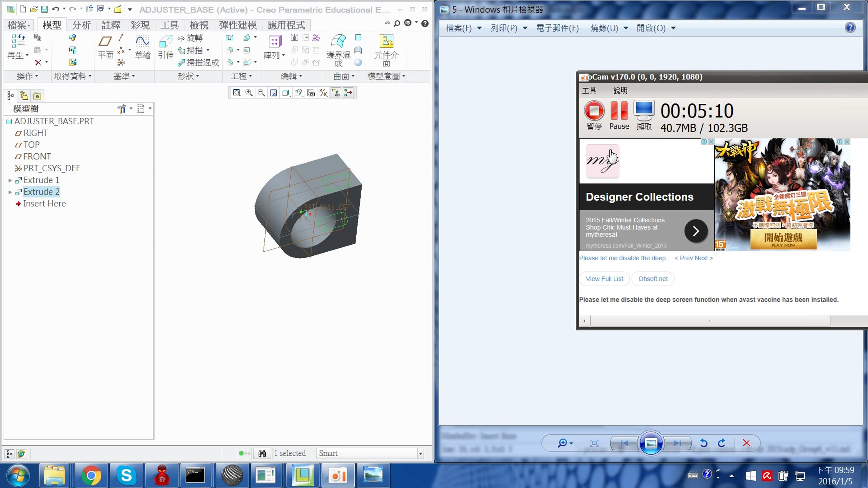Select the Extrude (引伸) tool
This screenshot has height=488, width=868.
[166, 47]
